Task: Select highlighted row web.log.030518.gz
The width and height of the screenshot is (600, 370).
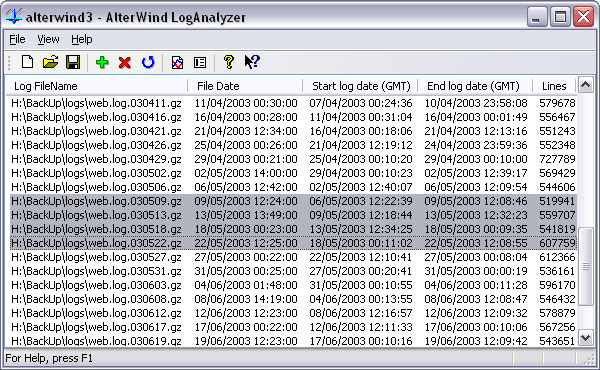Action: coord(293,229)
